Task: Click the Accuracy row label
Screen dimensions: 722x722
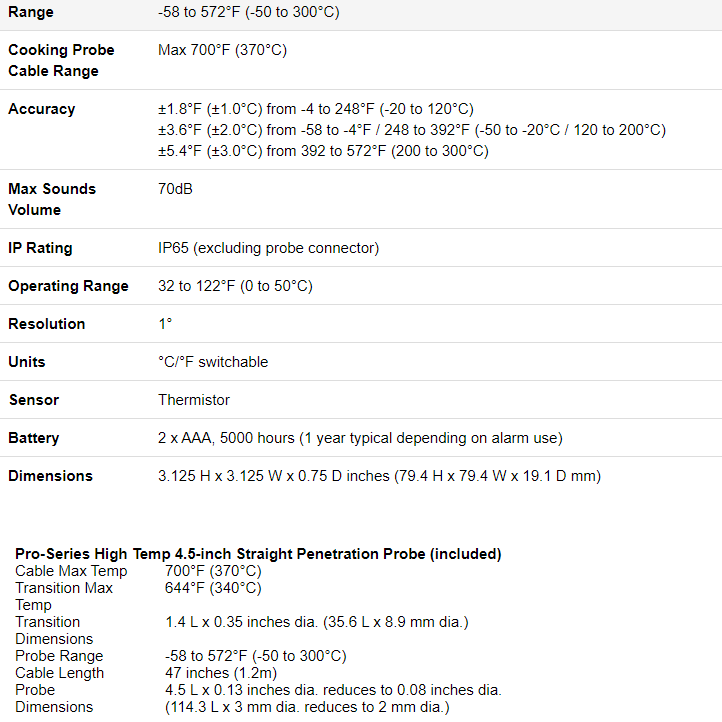Action: pyautogui.click(x=41, y=109)
